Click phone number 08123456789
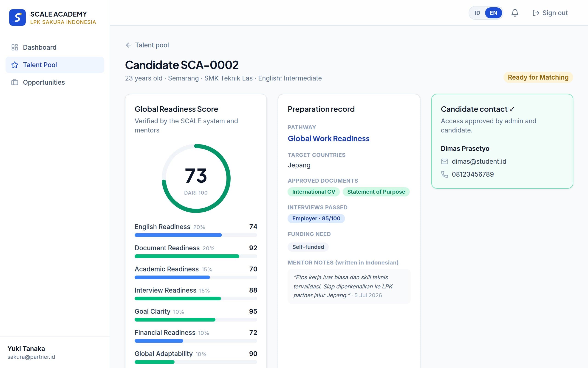The image size is (588, 368). pos(473,174)
